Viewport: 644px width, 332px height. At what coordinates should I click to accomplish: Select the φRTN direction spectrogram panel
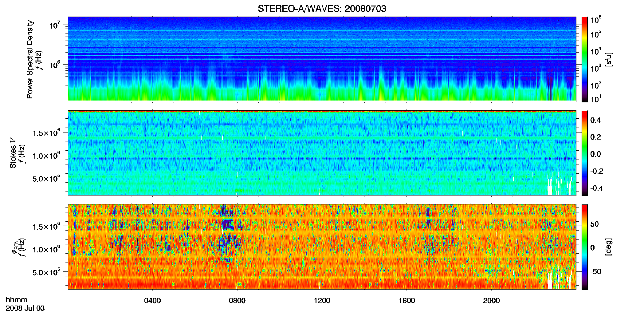[x=322, y=247]
